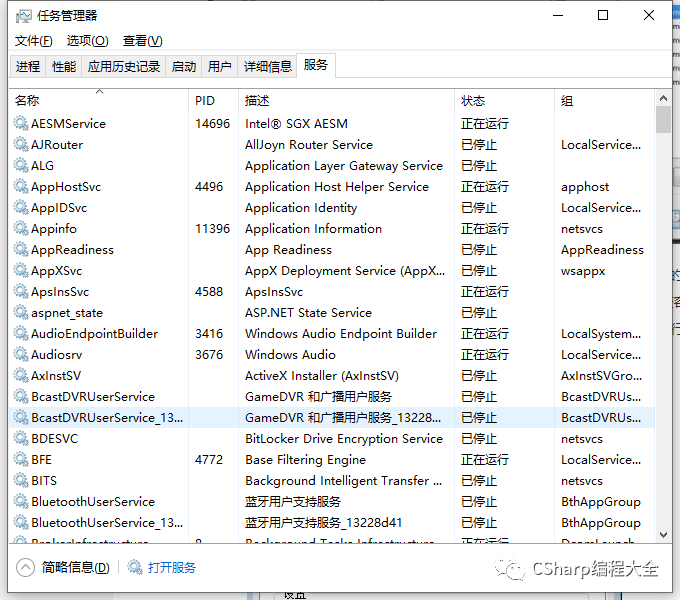This screenshot has height=600, width=680.
Task: Click Windows Audio Endpoint Builder description
Action: pos(341,334)
